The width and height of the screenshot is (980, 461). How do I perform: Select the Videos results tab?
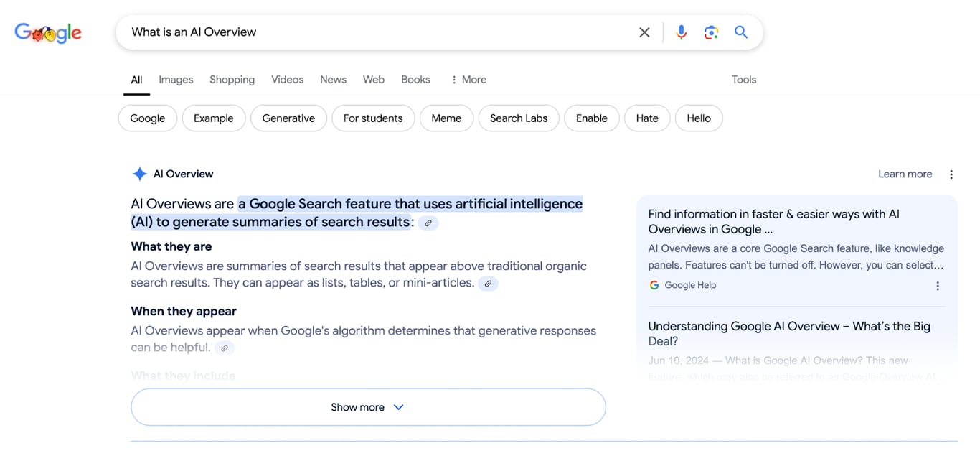coord(287,80)
